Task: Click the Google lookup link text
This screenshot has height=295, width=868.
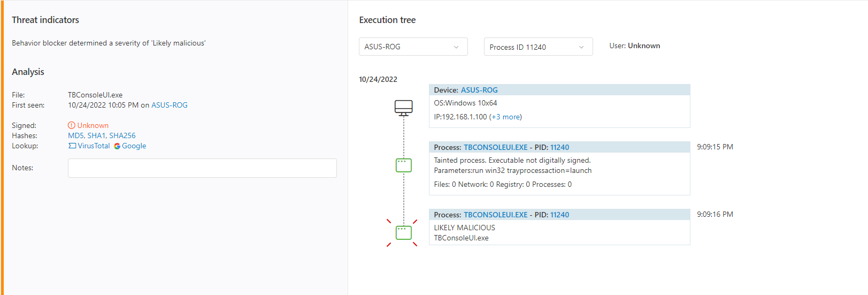Action: pos(134,146)
